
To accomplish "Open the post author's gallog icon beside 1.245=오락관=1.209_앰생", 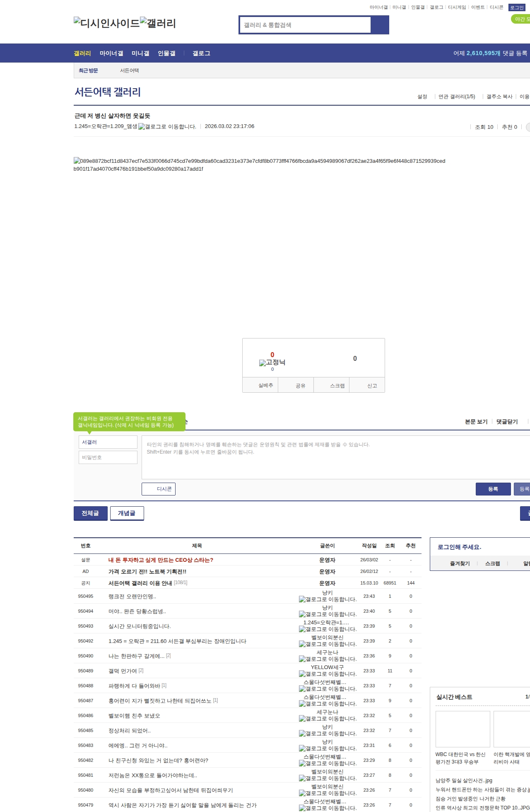I will (167, 127).
